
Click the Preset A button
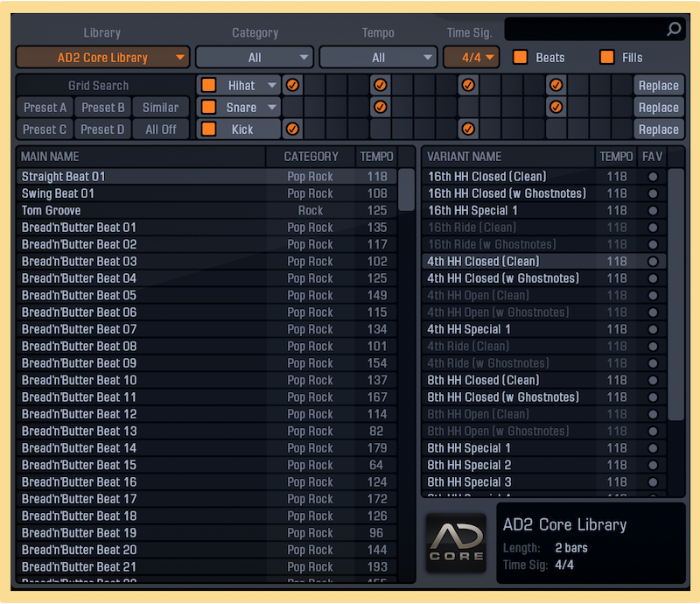[x=45, y=107]
